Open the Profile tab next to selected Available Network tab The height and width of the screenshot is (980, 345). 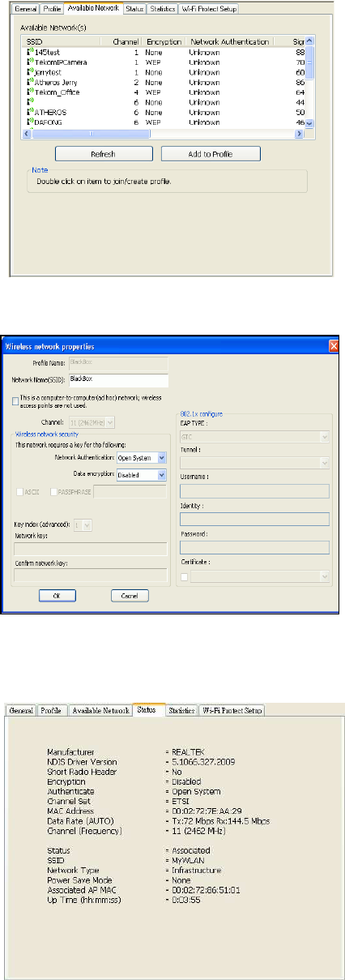[x=50, y=7]
